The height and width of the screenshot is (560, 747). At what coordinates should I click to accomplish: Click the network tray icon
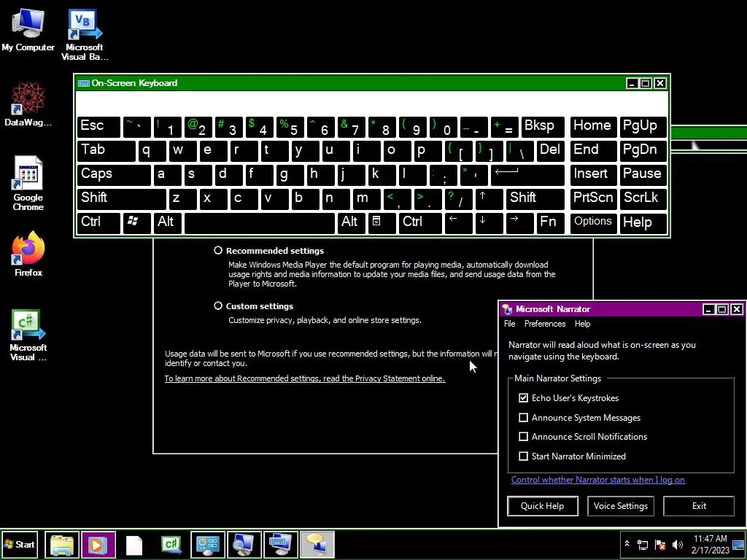pyautogui.click(x=643, y=545)
